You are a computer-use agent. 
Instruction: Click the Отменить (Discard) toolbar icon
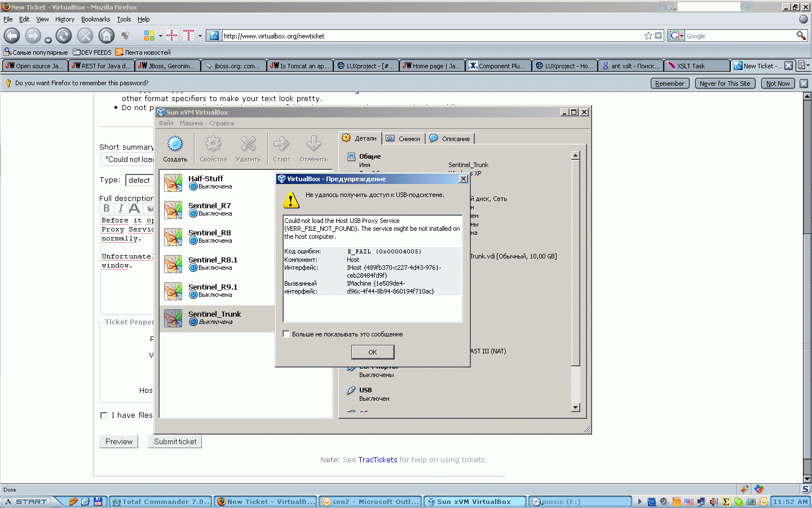[314, 149]
